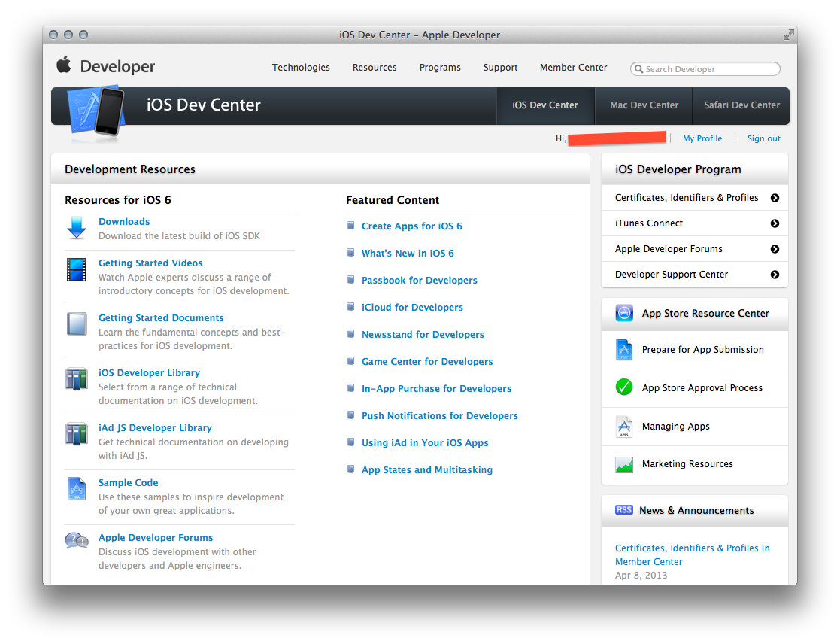The height and width of the screenshot is (644, 840).
Task: Open the Technologies menu
Action: pyautogui.click(x=301, y=68)
